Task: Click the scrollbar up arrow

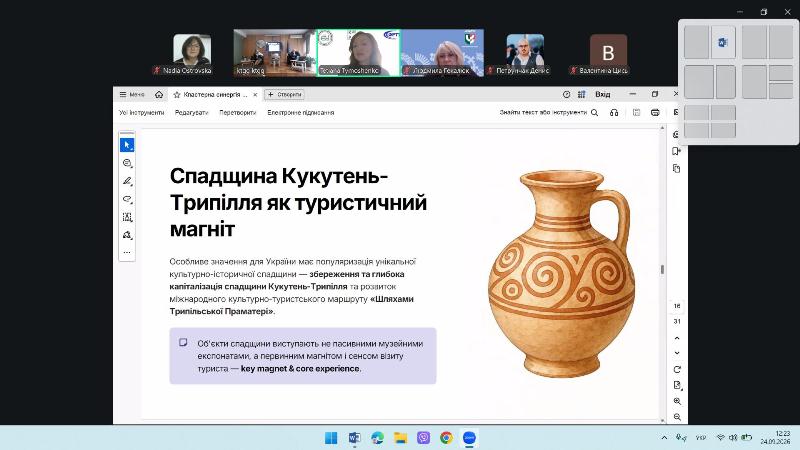Action: pyautogui.click(x=662, y=128)
